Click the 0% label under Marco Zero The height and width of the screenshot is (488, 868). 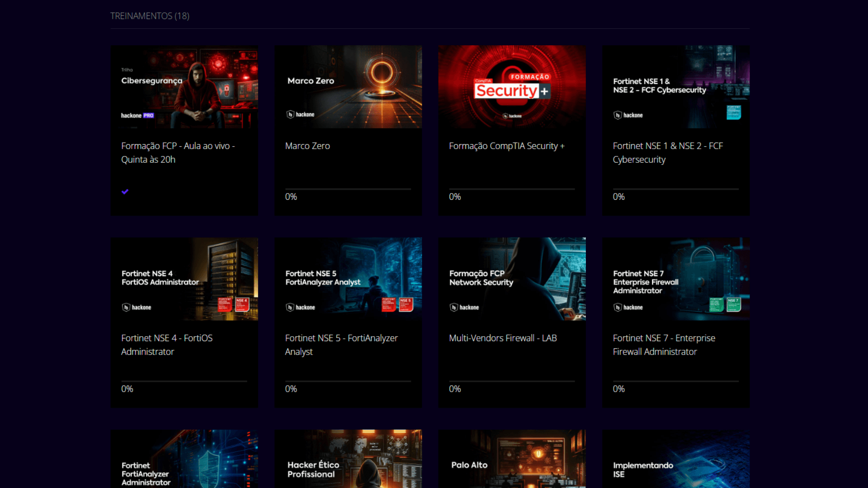[x=291, y=197]
